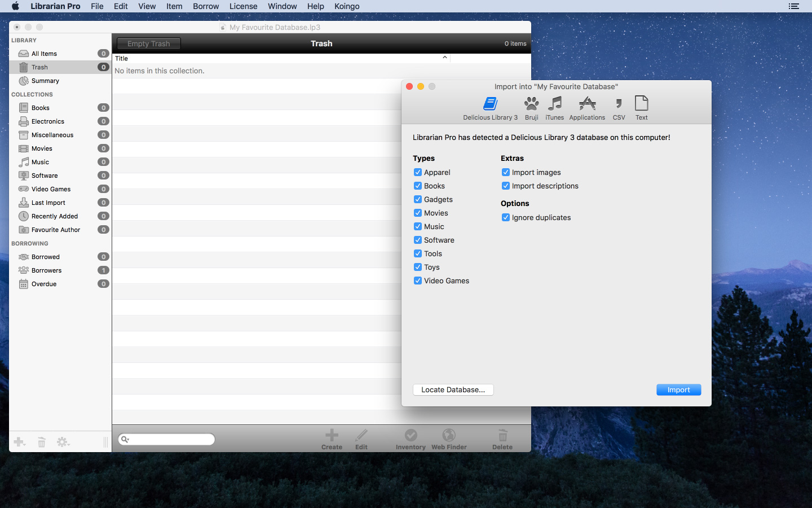Open the Edit menu
The image size is (812, 508).
121,6
